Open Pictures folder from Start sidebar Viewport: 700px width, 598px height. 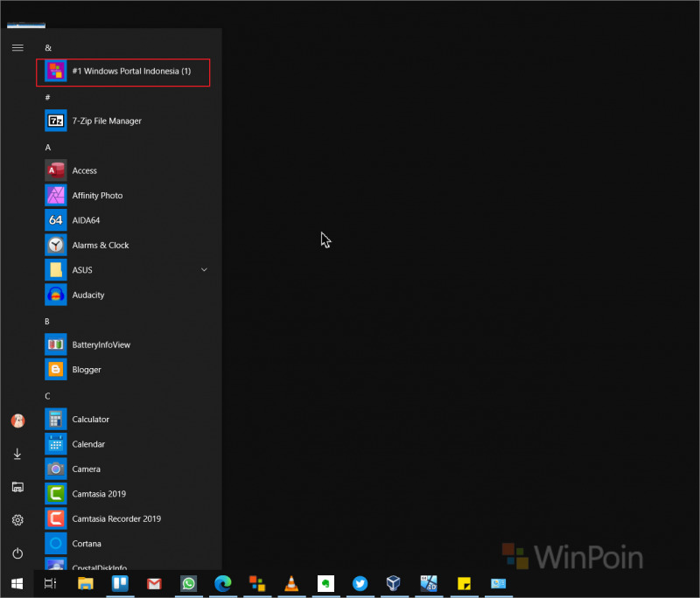(x=17, y=487)
